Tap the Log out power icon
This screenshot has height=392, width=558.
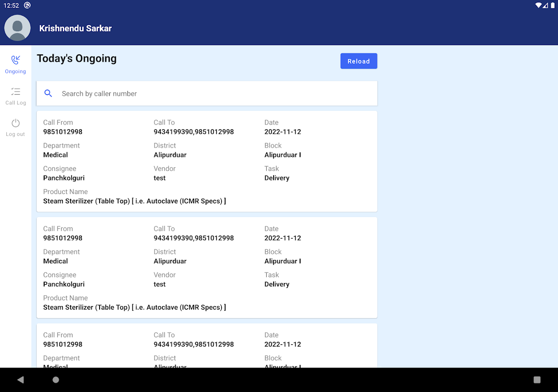tap(16, 123)
